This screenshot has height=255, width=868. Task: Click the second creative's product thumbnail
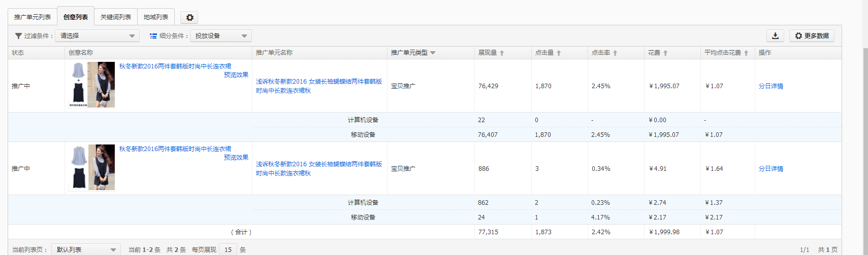(92, 167)
